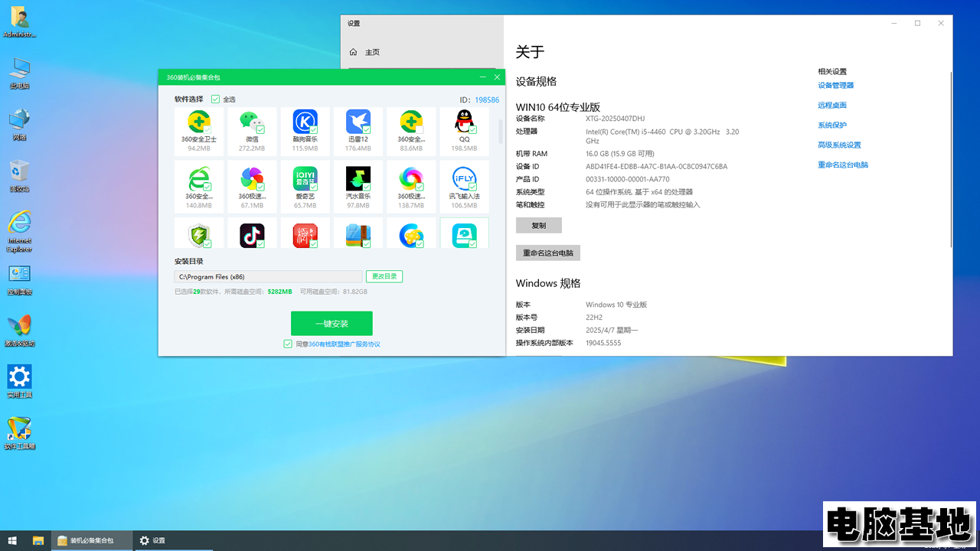Open the Administrator folder desktop icon

(x=19, y=22)
